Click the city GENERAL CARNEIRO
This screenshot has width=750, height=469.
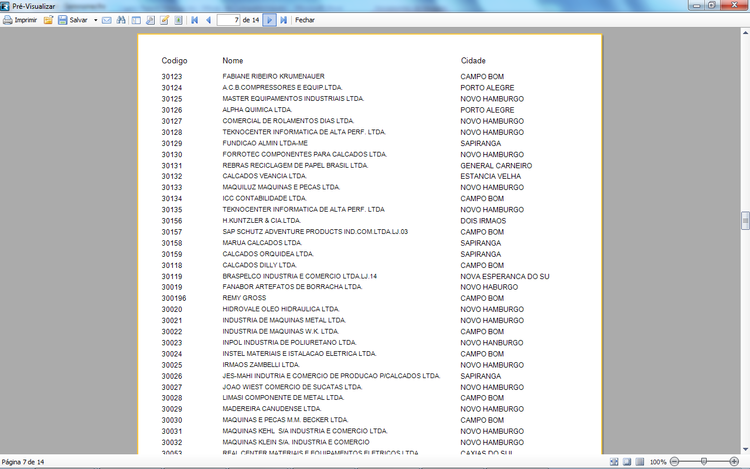496,165
